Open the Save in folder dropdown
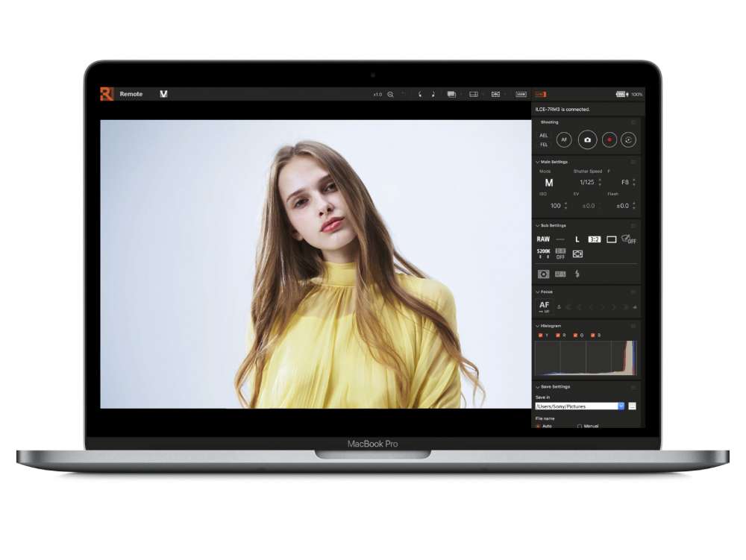Image resolution: width=746 pixels, height=560 pixels. click(x=621, y=406)
